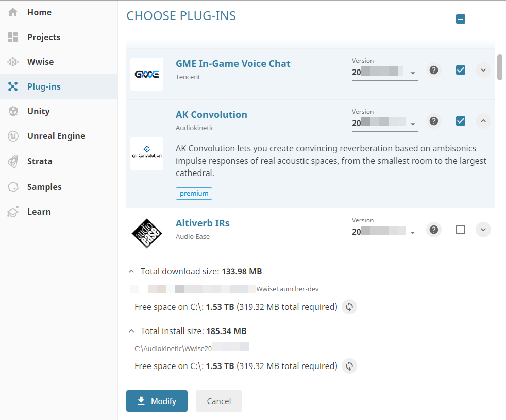Open help for Altiverb IRs plug-in
506x420 pixels.
point(434,230)
